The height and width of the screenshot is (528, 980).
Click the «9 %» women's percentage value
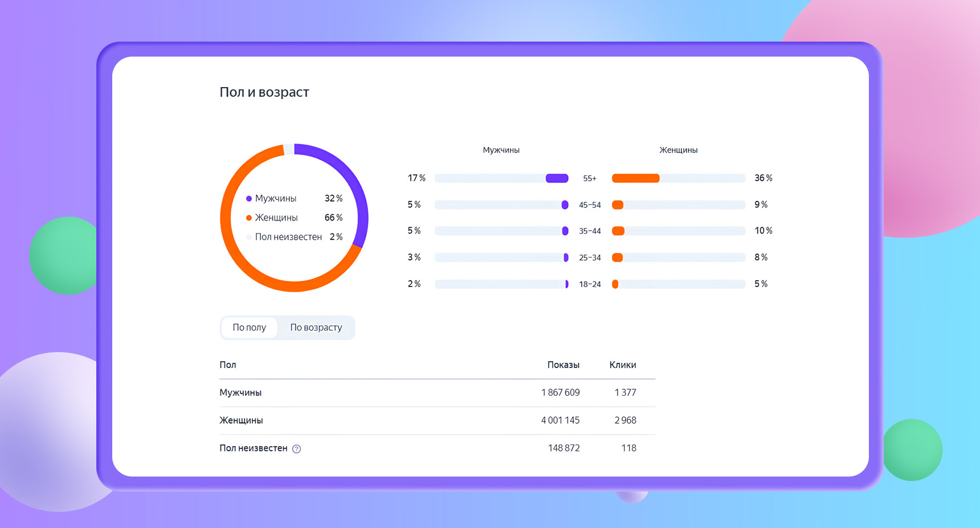761,204
